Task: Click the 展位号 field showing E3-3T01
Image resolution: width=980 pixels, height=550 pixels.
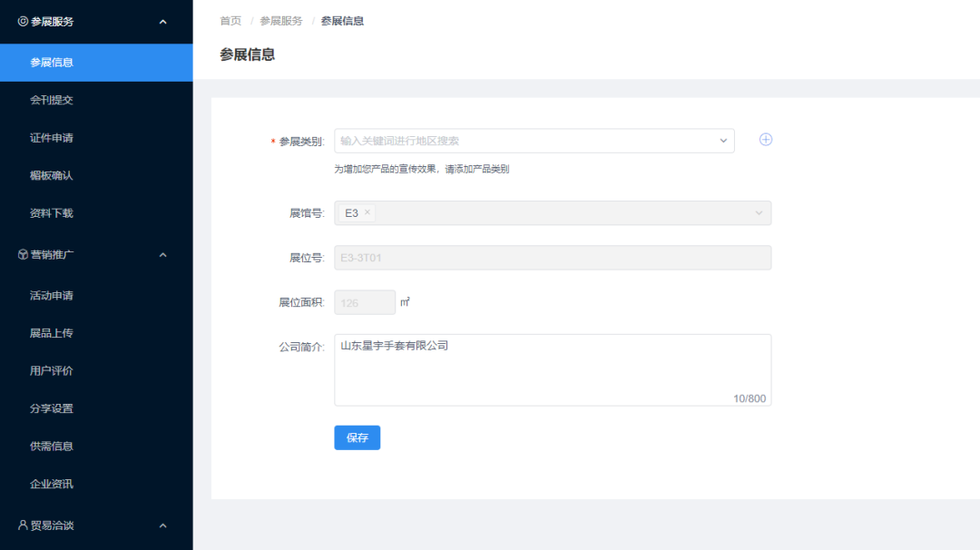Action: [553, 258]
